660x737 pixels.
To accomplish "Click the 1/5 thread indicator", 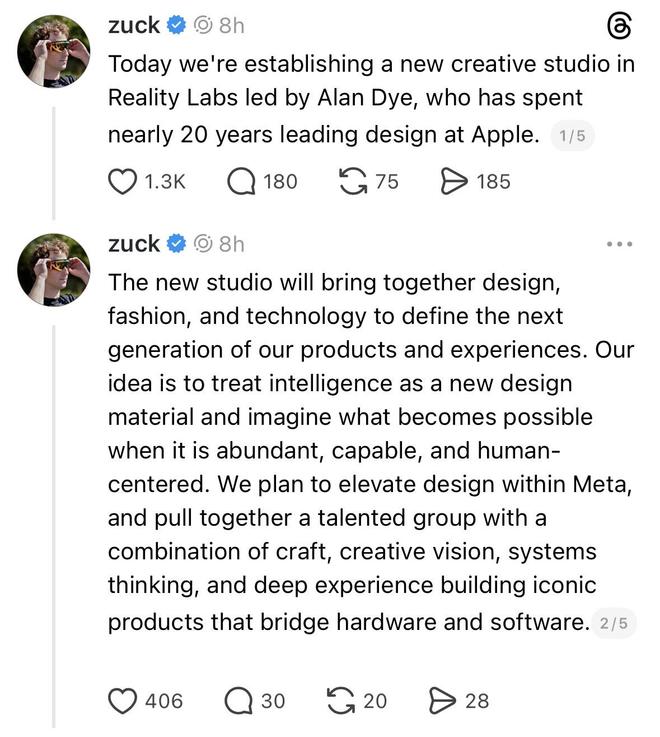I will click(x=572, y=137).
